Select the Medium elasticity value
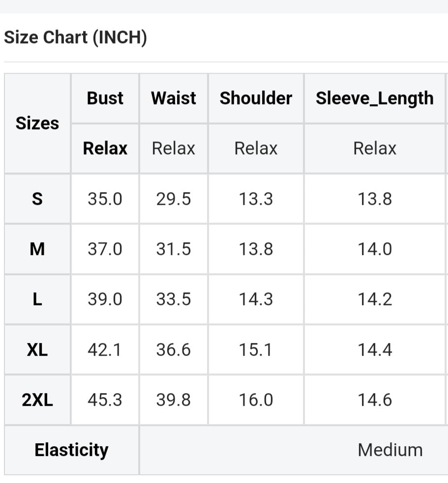This screenshot has width=448, height=483. [x=390, y=450]
